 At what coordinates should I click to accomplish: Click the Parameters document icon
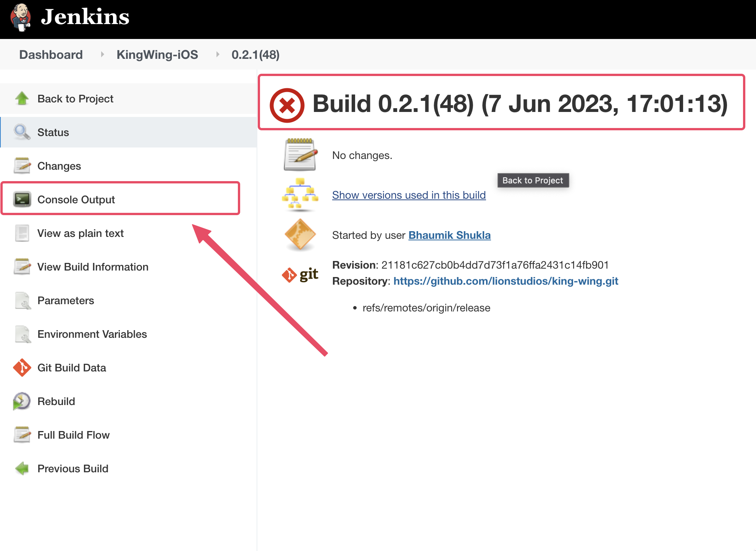pos(23,300)
